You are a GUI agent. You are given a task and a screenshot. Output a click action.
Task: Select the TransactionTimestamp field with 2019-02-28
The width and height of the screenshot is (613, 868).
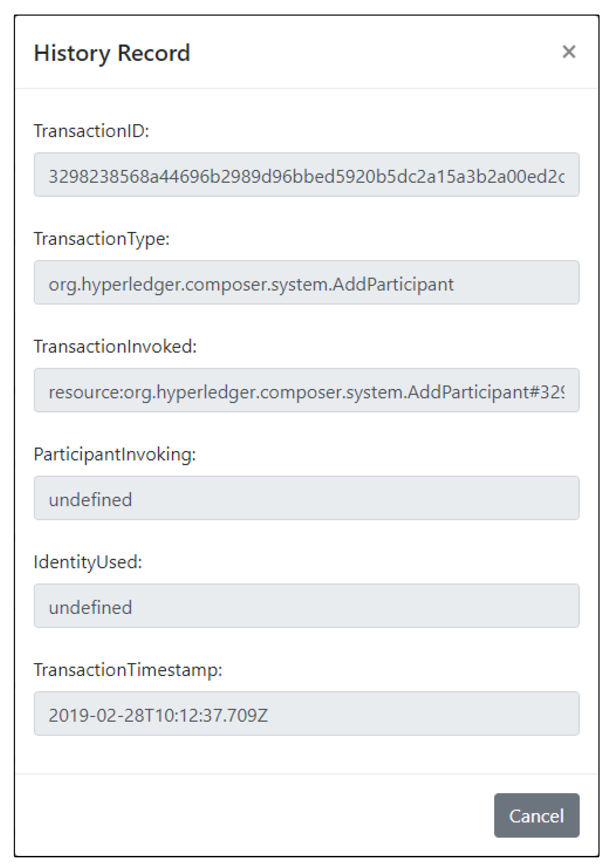click(x=306, y=713)
